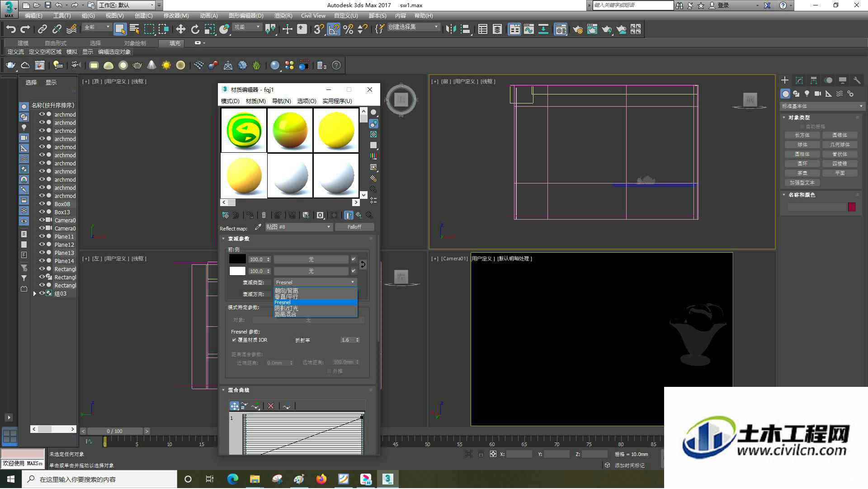Activate Select and Move tool
Screen dimensions: 868x489
180,29
